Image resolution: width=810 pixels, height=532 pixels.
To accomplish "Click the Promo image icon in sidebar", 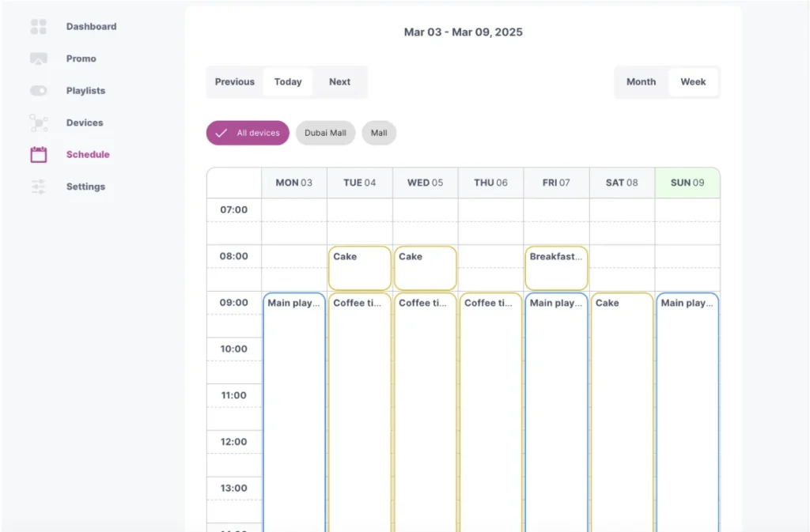I will coord(38,58).
